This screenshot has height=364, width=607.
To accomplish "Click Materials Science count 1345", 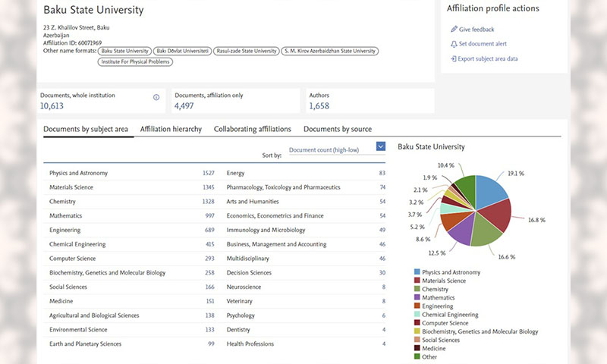I will point(208,187).
